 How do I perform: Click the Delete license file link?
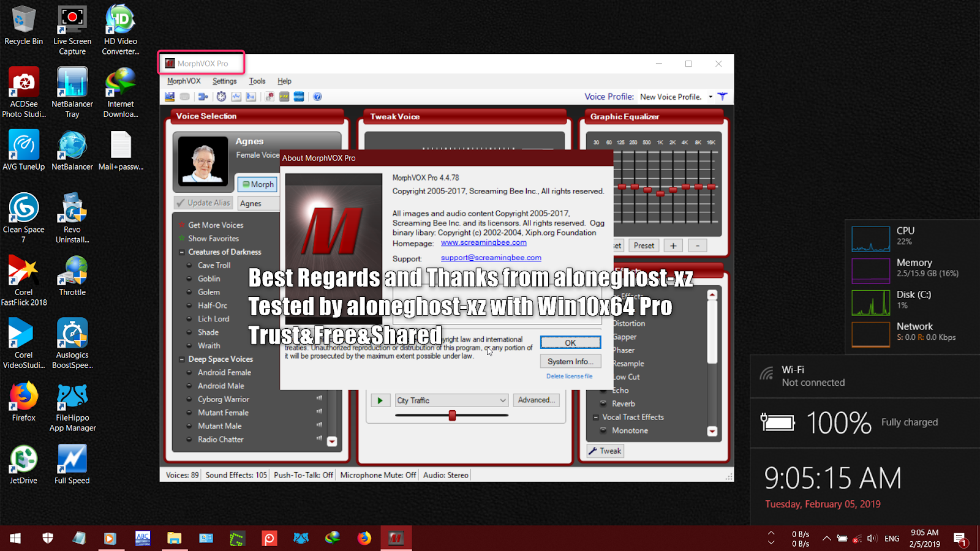(570, 377)
